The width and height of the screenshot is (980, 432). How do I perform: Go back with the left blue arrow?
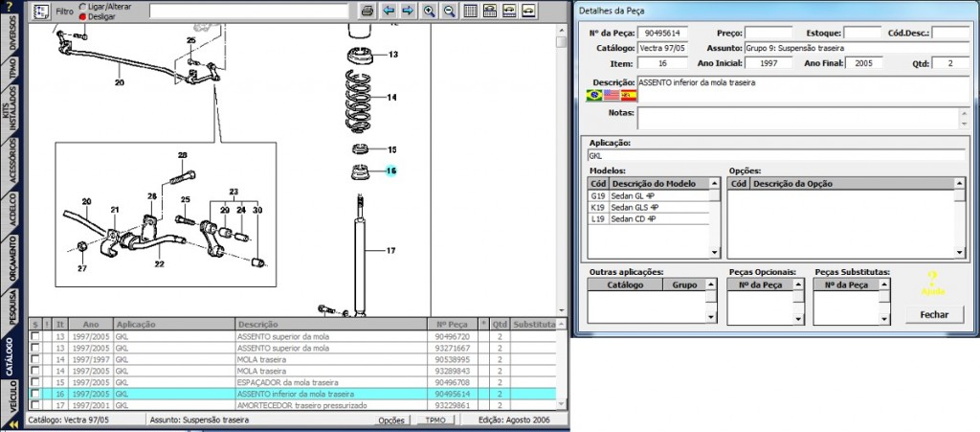389,11
